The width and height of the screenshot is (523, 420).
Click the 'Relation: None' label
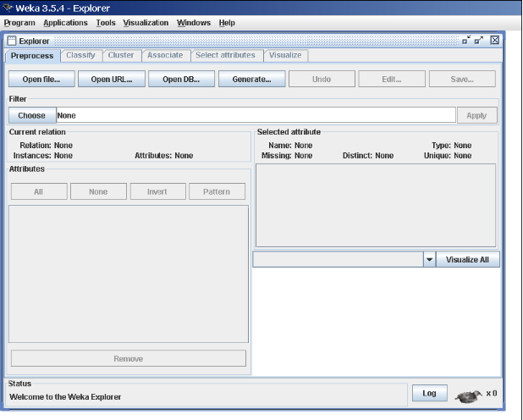46,146
